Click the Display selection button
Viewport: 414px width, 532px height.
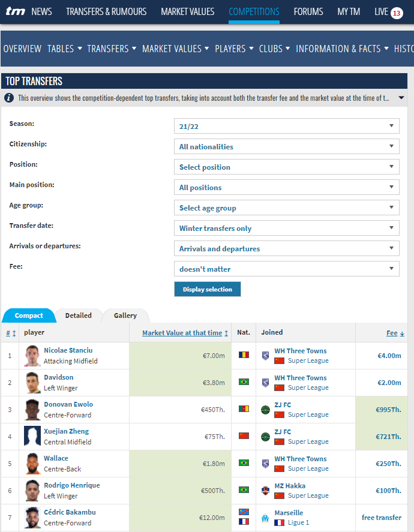tap(208, 289)
